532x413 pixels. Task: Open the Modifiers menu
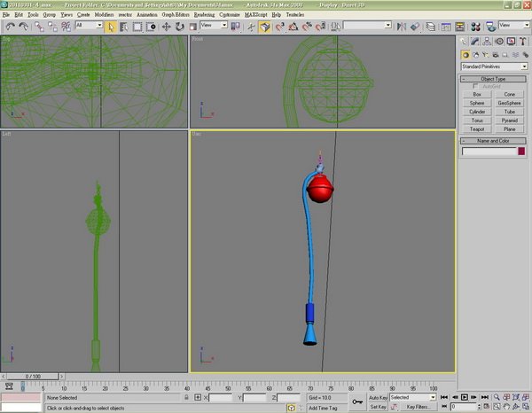click(x=104, y=14)
